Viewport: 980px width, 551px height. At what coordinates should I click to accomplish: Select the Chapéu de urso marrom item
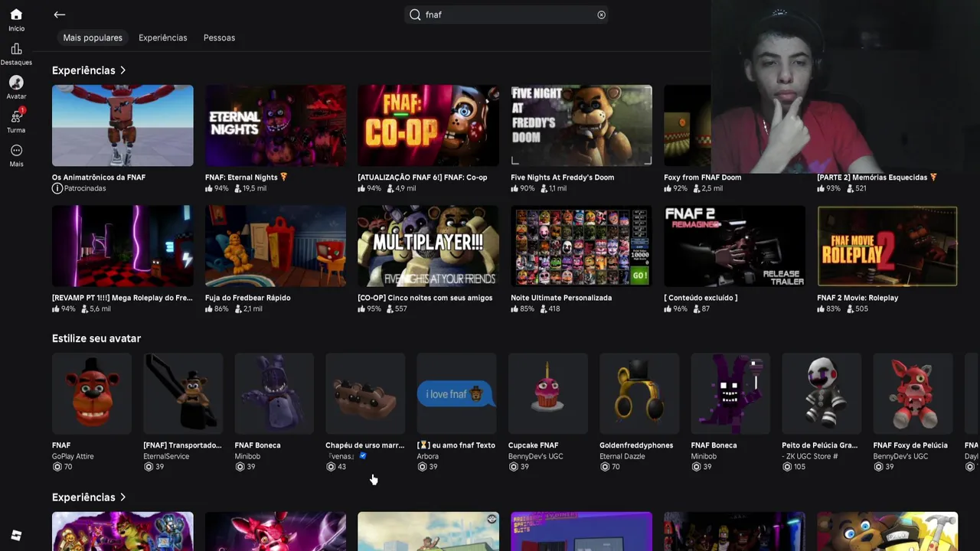pyautogui.click(x=365, y=393)
